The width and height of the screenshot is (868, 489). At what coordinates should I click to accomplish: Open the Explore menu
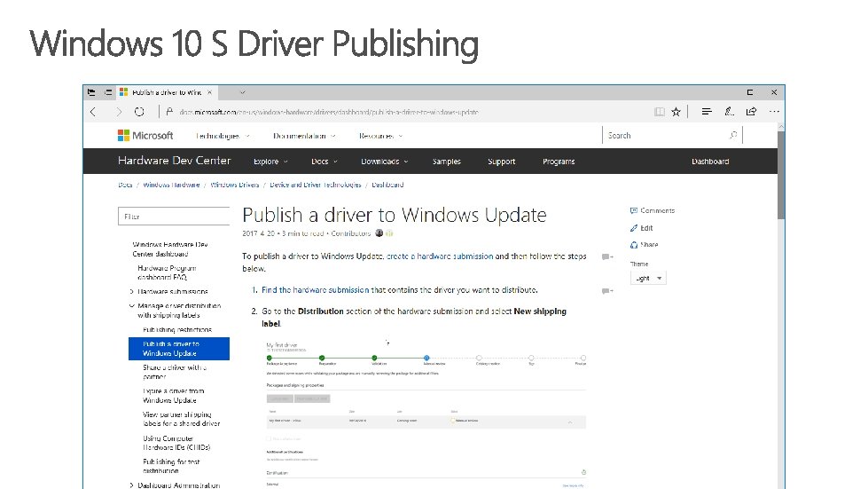[270, 162]
